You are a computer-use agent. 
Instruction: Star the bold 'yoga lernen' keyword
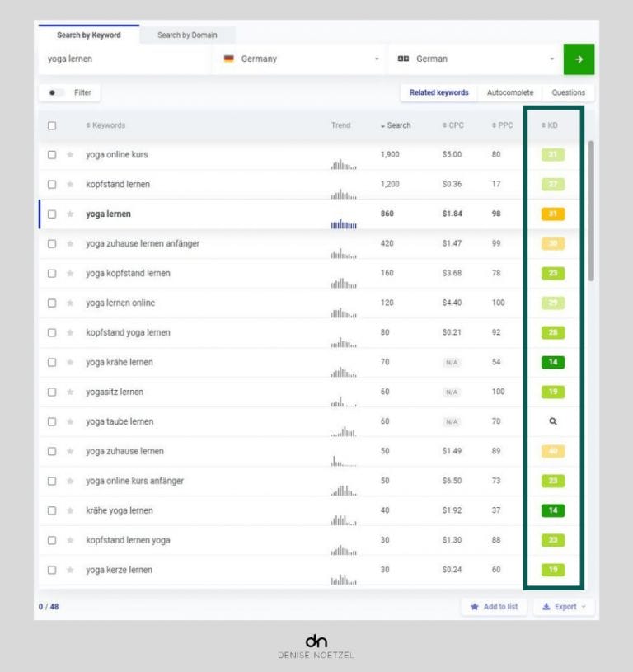pyautogui.click(x=70, y=214)
